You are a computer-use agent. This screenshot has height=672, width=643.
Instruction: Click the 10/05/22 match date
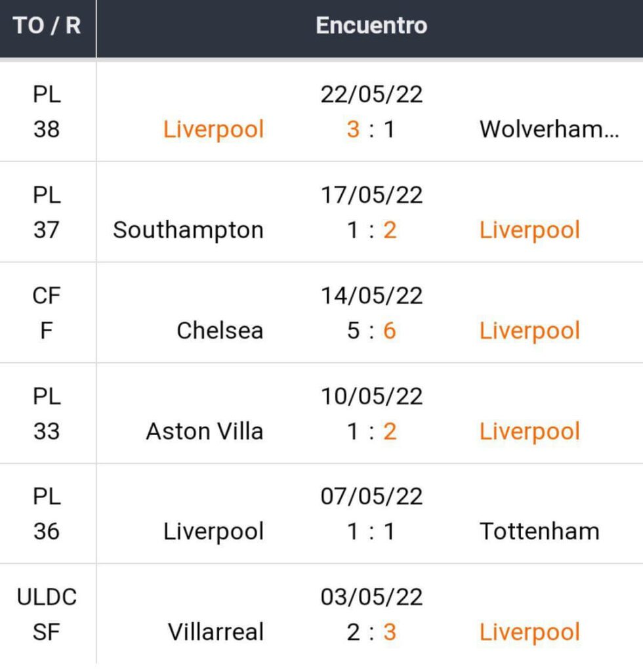coord(371,396)
